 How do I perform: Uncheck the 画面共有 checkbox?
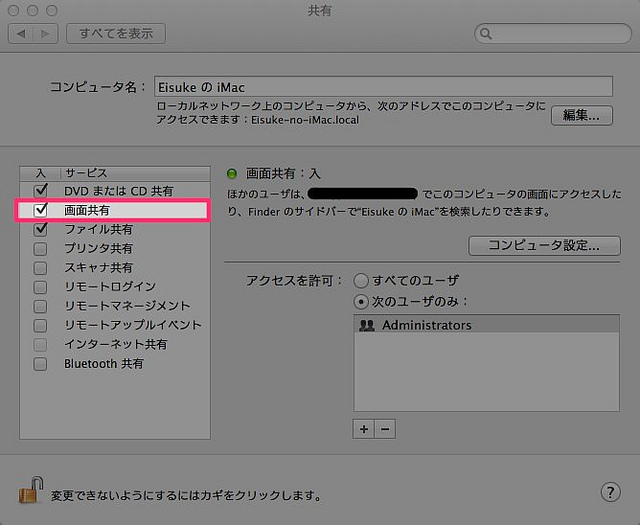point(40,210)
